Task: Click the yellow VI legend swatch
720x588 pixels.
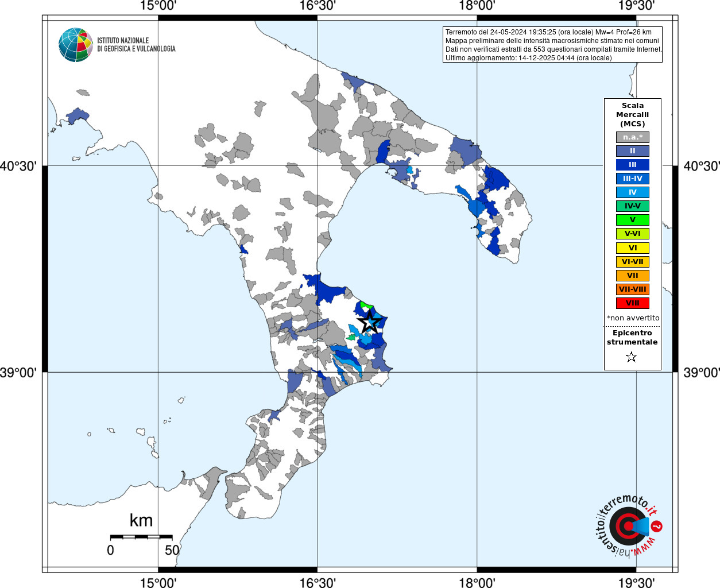Action: click(632, 248)
